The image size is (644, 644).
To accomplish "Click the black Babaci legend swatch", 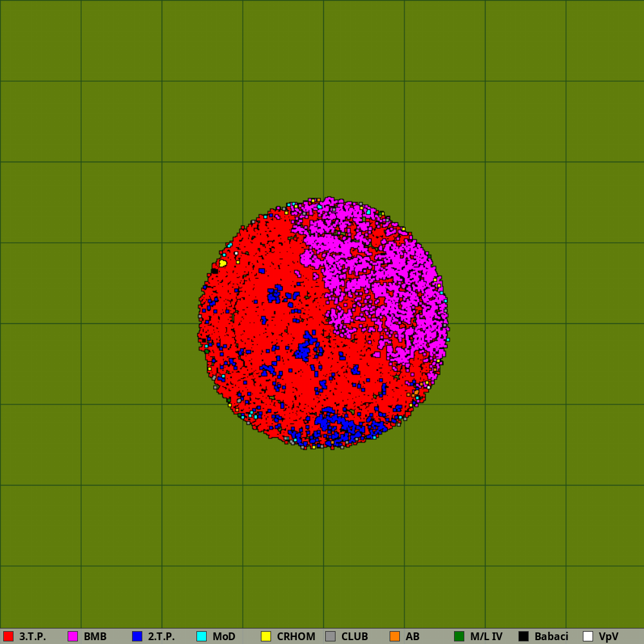I will [524, 636].
